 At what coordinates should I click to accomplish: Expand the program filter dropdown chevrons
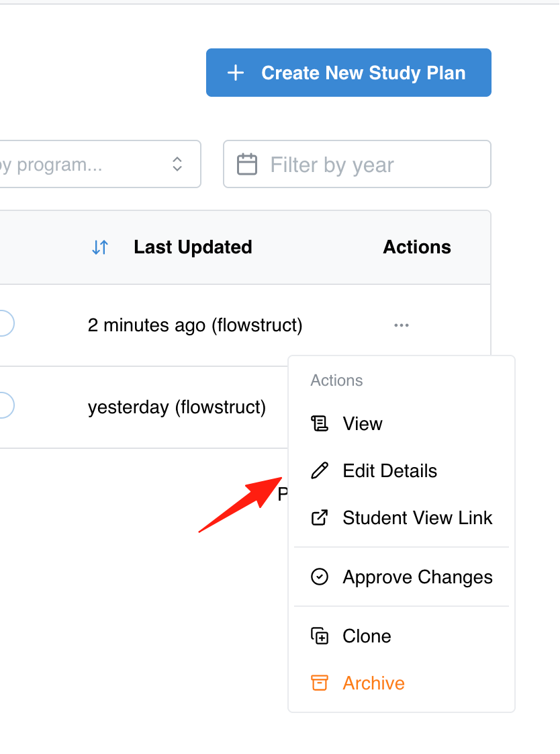(x=177, y=164)
